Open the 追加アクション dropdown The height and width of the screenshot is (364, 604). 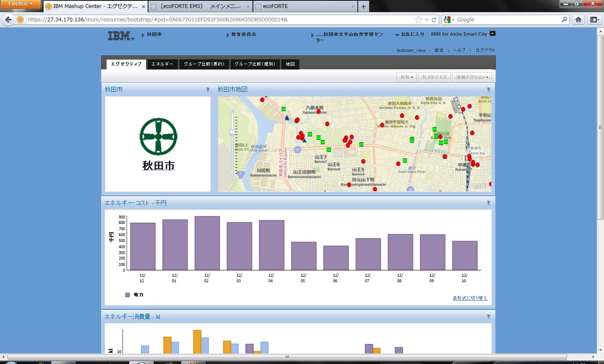point(471,77)
